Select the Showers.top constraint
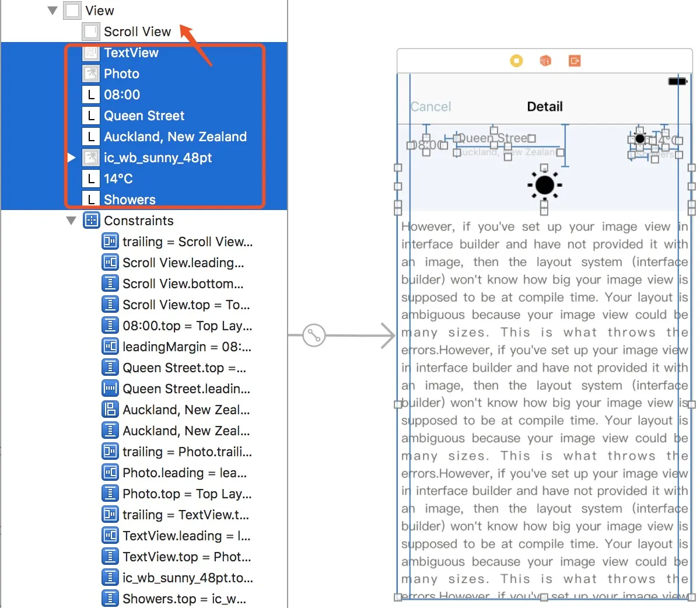Screen dimensions: 700x608 pos(143,598)
